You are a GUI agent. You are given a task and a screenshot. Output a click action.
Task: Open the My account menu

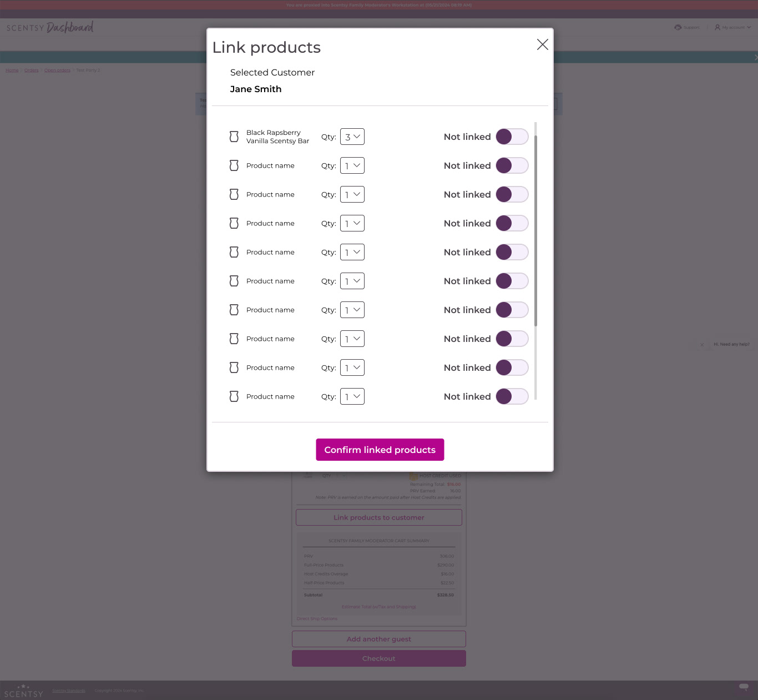pos(732,27)
